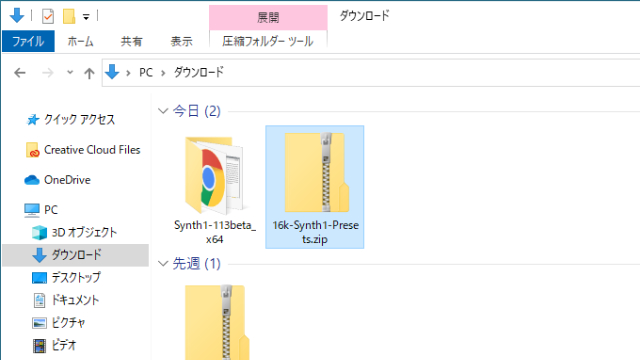Click the pictures icon in sidebar
Viewport: 640px width, 360px height.
click(39, 323)
